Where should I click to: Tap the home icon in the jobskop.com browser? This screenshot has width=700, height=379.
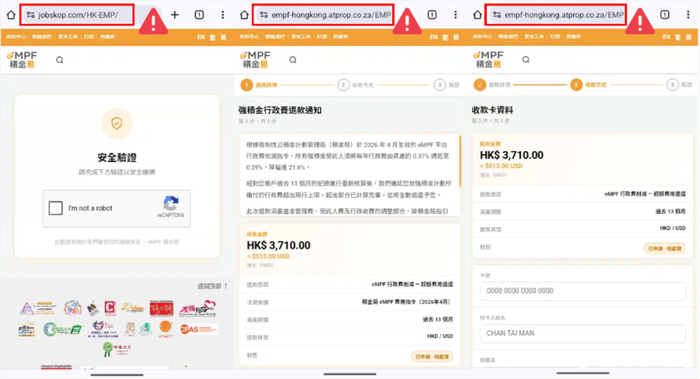[11, 15]
